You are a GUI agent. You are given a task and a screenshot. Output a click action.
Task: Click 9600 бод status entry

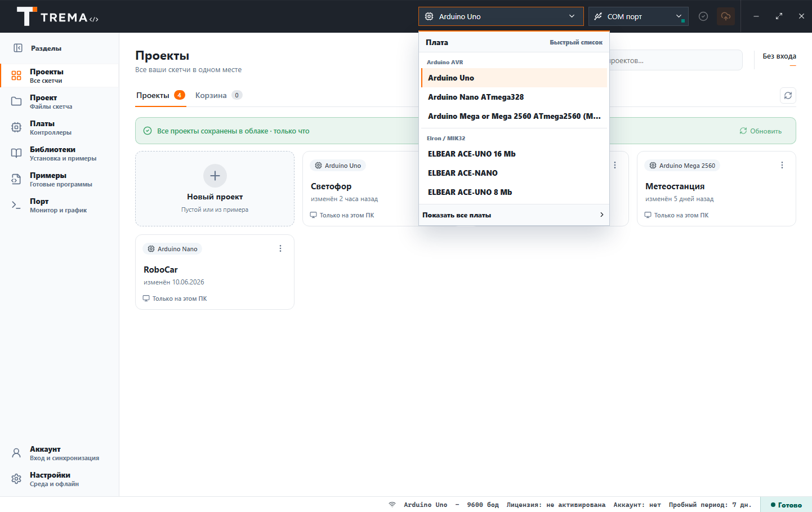tap(483, 505)
